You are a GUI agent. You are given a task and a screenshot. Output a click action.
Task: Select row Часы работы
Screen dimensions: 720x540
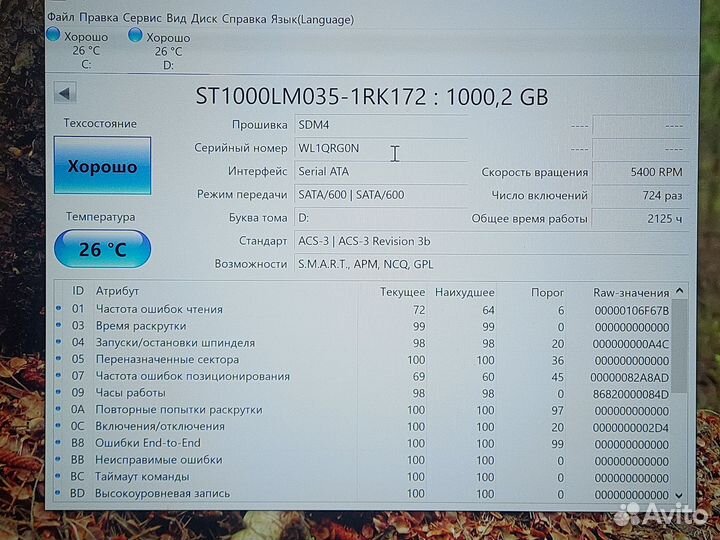(x=363, y=394)
